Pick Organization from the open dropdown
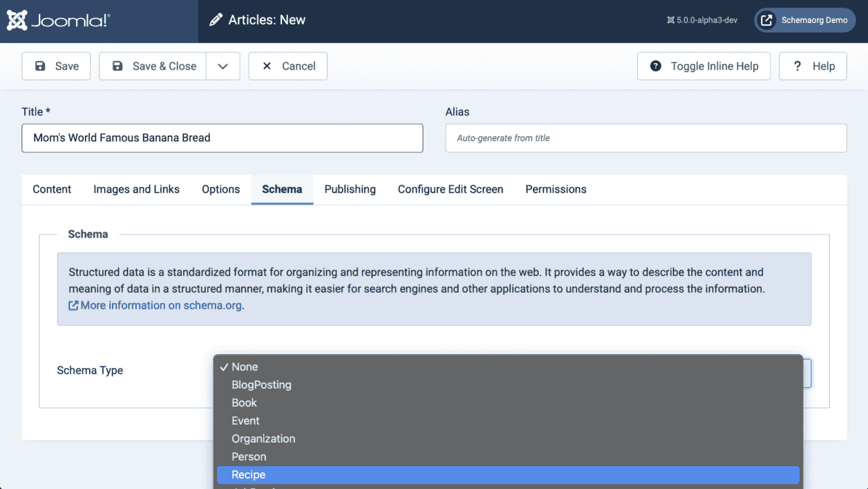 pos(263,439)
